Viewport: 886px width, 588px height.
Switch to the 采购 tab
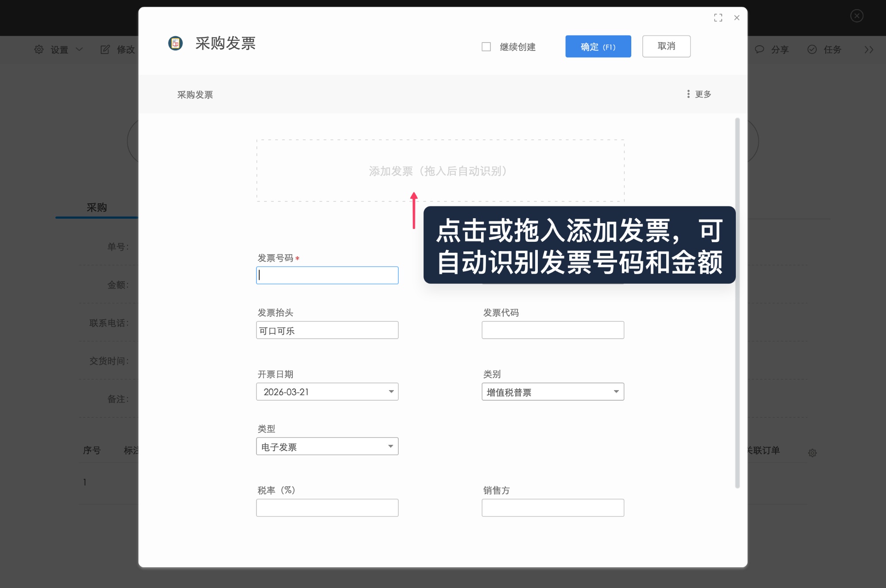[x=97, y=207]
